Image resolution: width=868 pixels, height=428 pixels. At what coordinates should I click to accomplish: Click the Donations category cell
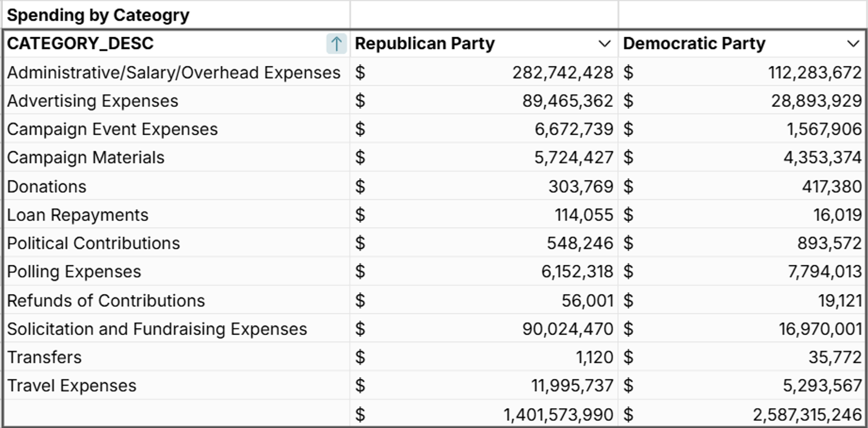pyautogui.click(x=47, y=186)
